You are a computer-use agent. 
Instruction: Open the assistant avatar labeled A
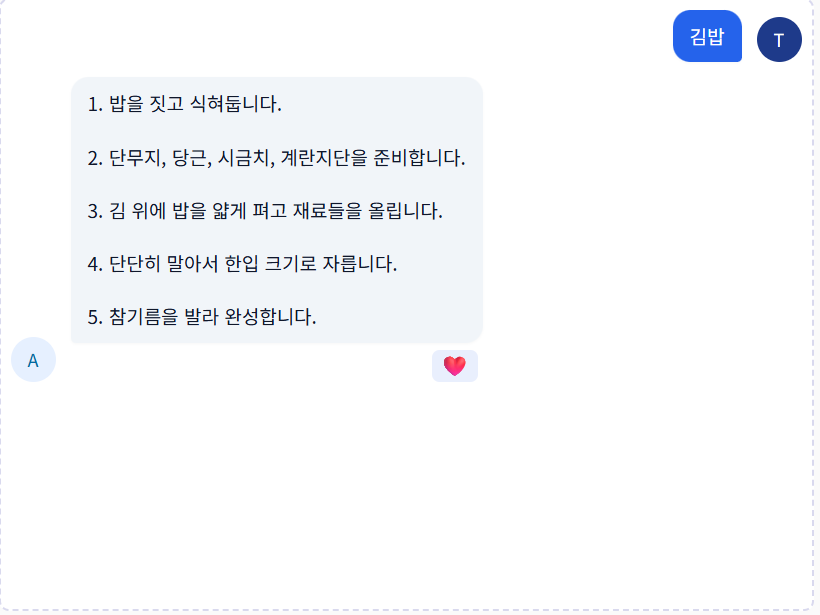[33, 360]
